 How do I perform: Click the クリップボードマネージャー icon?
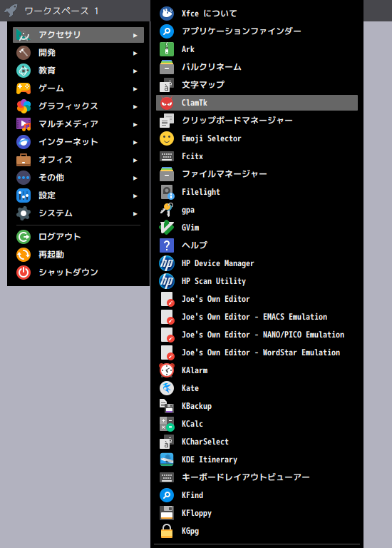pyautogui.click(x=167, y=121)
